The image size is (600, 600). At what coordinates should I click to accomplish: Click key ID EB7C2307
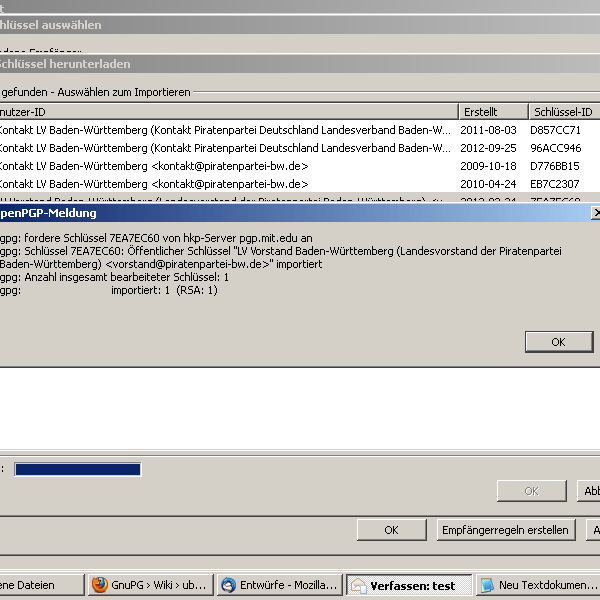click(554, 184)
